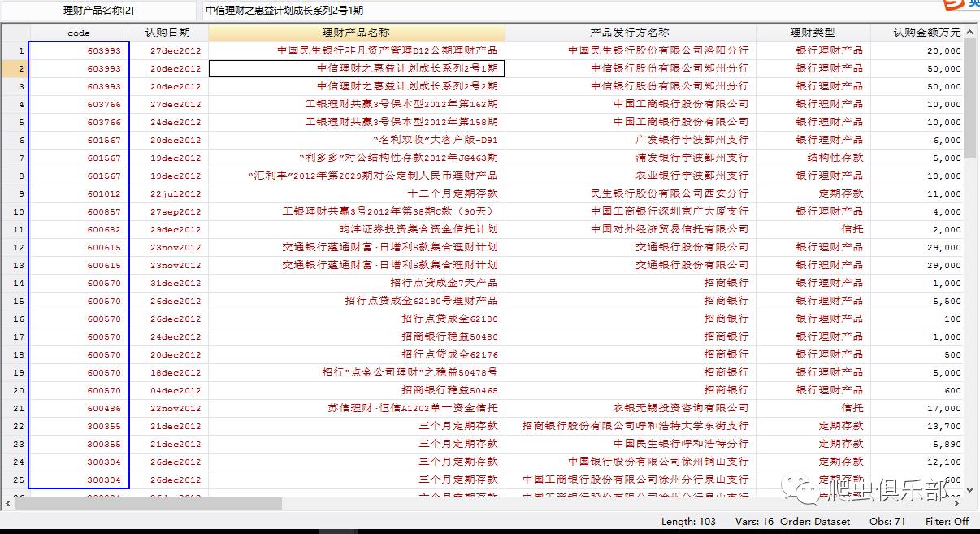Select issuer cell 农业银行宁波鄞州支行
This screenshot has width=980, height=534.
tap(631, 176)
